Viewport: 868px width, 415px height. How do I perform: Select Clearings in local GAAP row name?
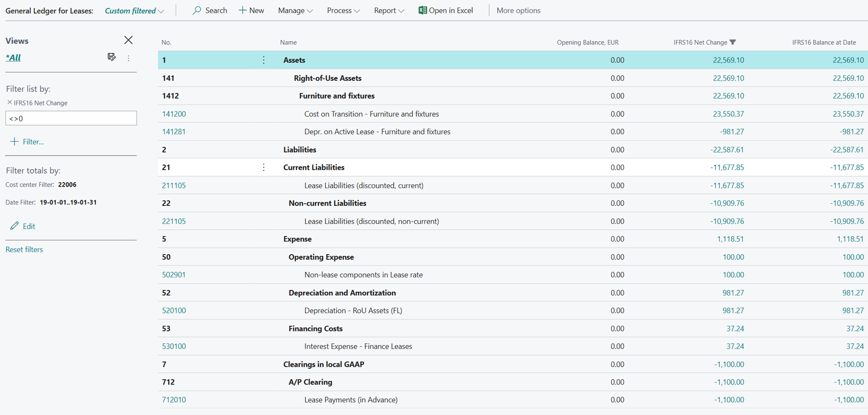[x=323, y=364]
